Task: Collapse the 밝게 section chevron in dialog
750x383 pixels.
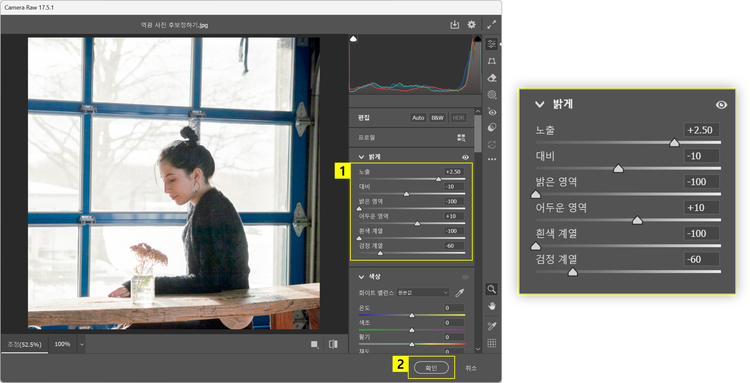Action: (x=362, y=157)
